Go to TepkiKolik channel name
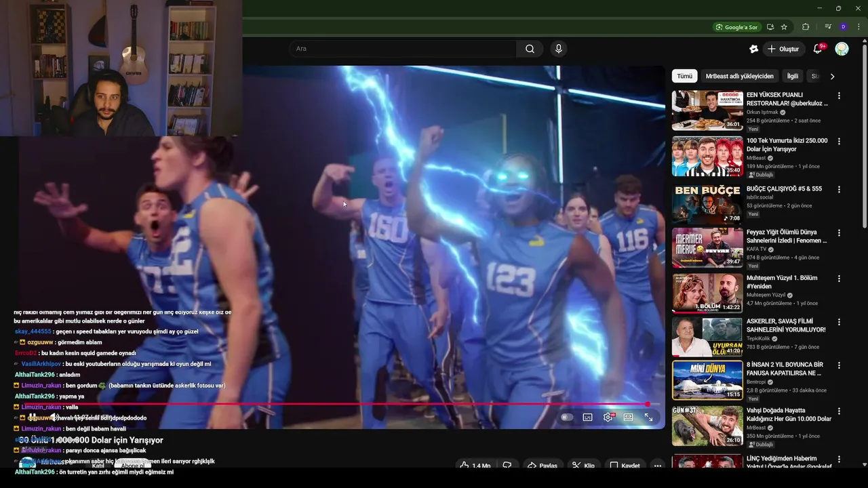This screenshot has width=868, height=488. pos(759,338)
